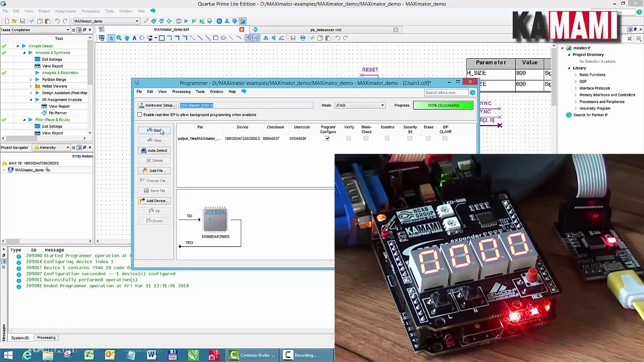
Task: Switch to the MAXimator_demo.bdf tab
Action: 172,30
